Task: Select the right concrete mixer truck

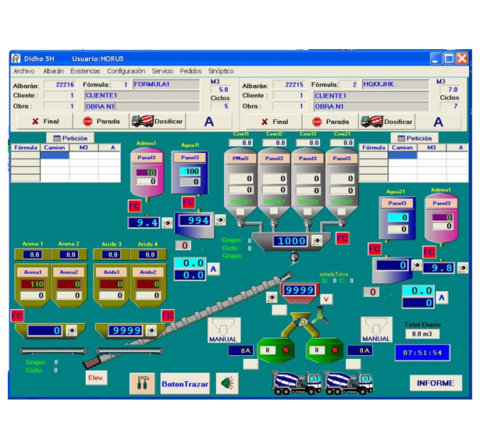Action: tap(348, 382)
